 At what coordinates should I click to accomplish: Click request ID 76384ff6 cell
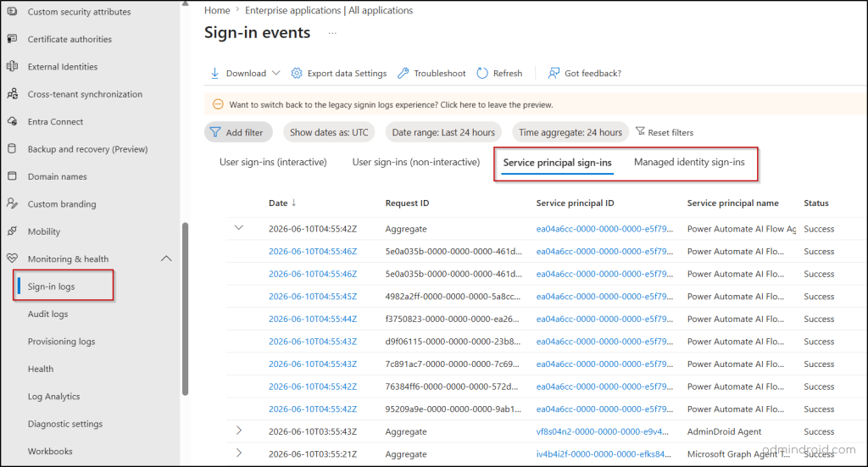(x=452, y=386)
